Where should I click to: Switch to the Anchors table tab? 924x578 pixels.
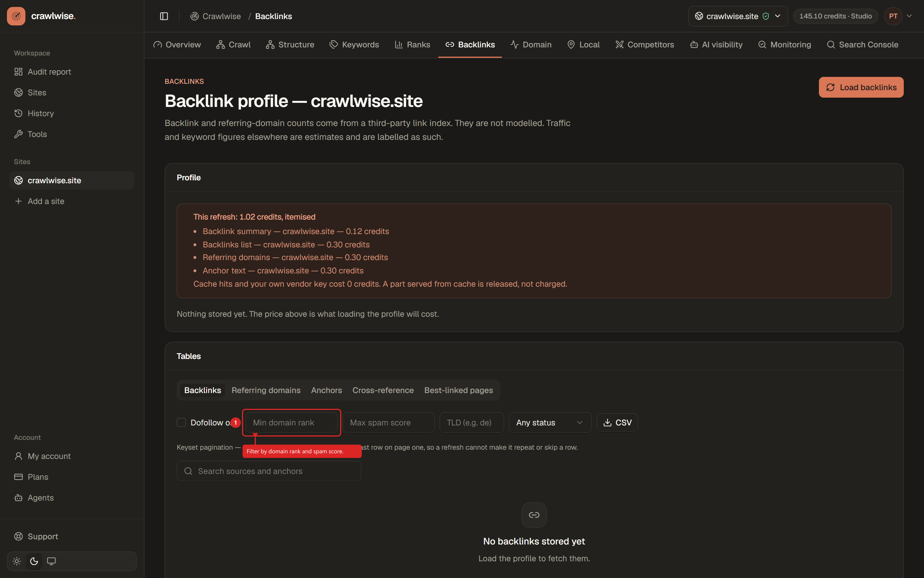327,390
